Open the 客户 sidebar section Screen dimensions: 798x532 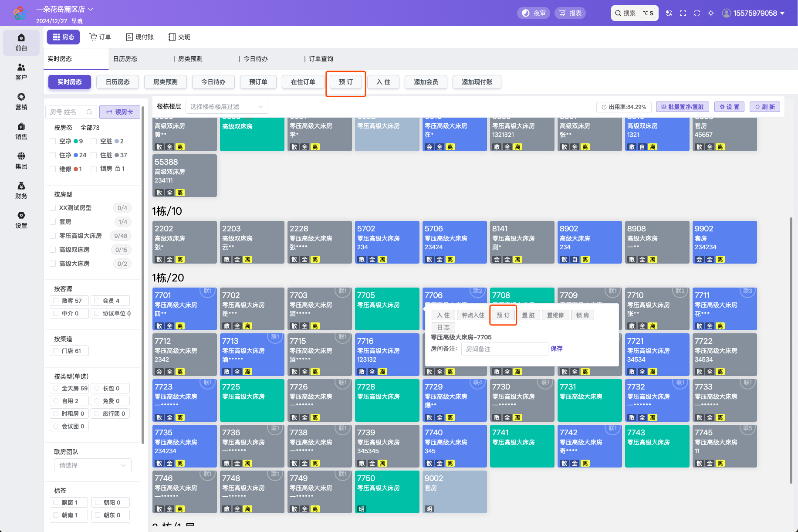tap(21, 72)
